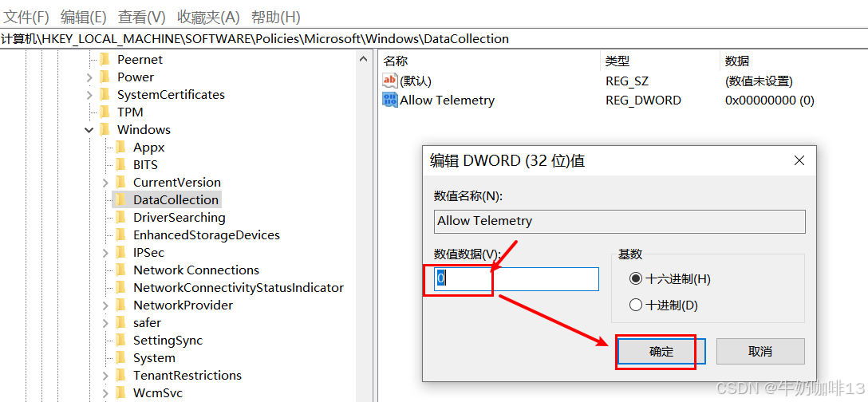
Task: Select the 十进制(D) decimal radio button
Action: point(636,305)
